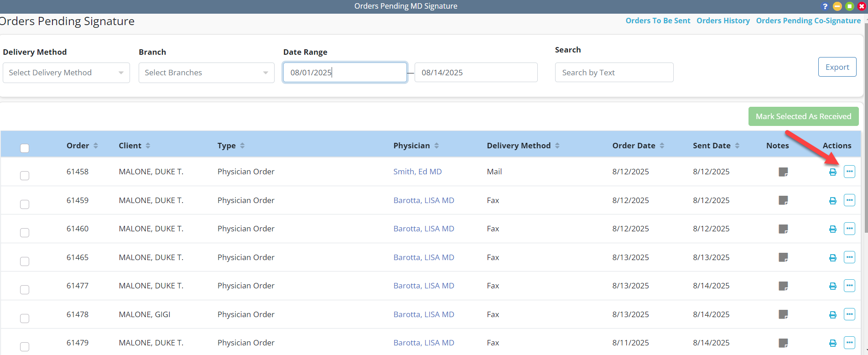The image size is (868, 355).
Task: Open the Select Branches dropdown
Action: pyautogui.click(x=206, y=73)
